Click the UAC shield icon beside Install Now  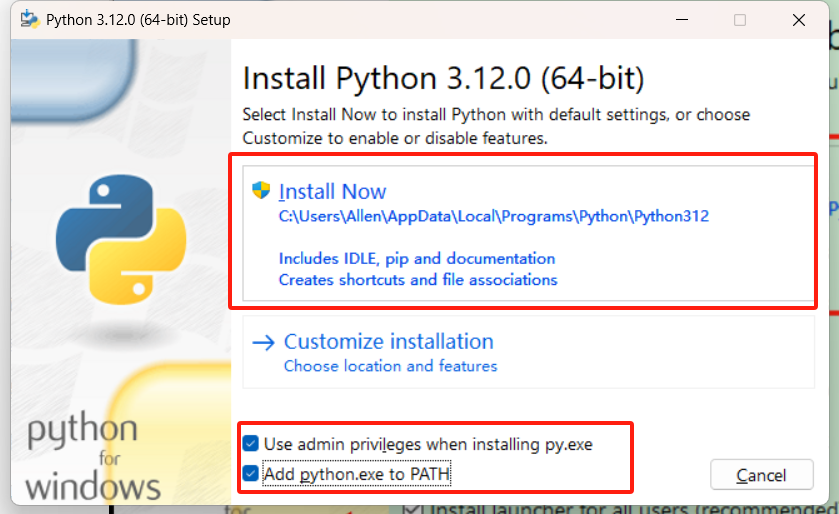(261, 190)
